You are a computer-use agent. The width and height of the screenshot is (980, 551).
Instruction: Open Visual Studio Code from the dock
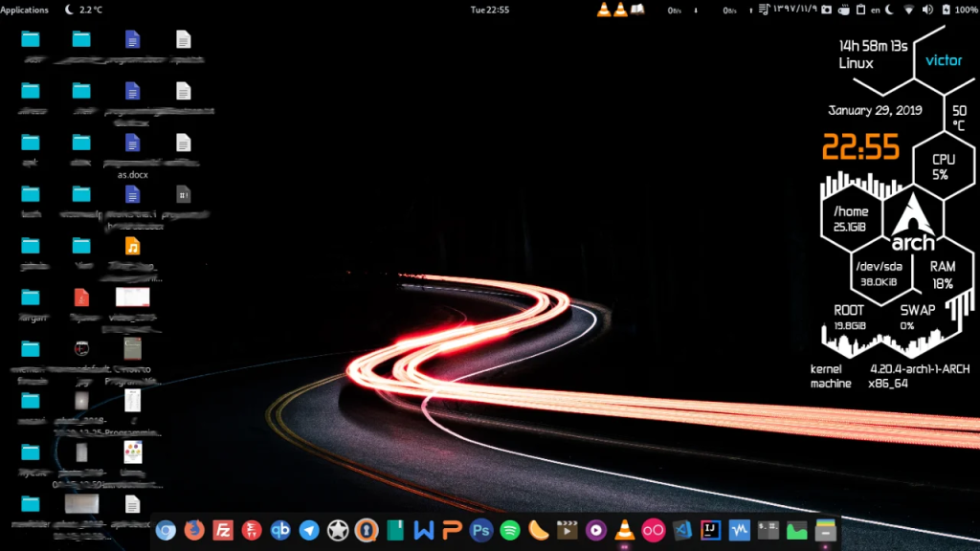pos(681,530)
